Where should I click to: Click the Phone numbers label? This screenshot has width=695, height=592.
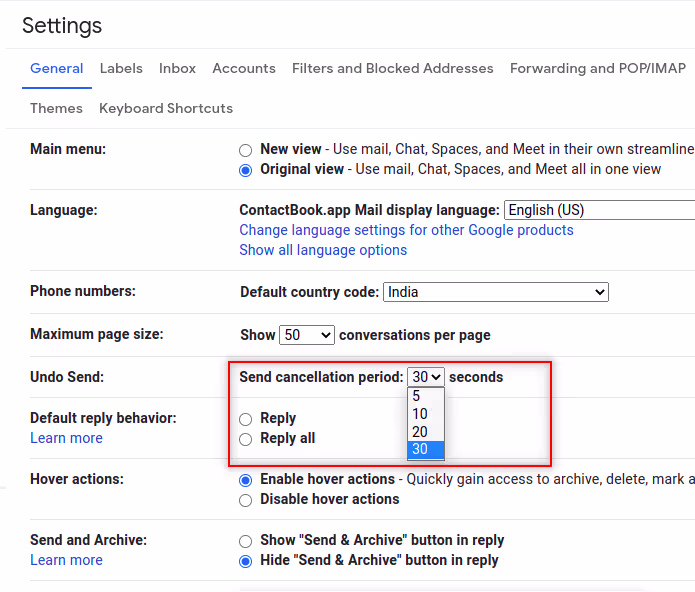(x=83, y=291)
